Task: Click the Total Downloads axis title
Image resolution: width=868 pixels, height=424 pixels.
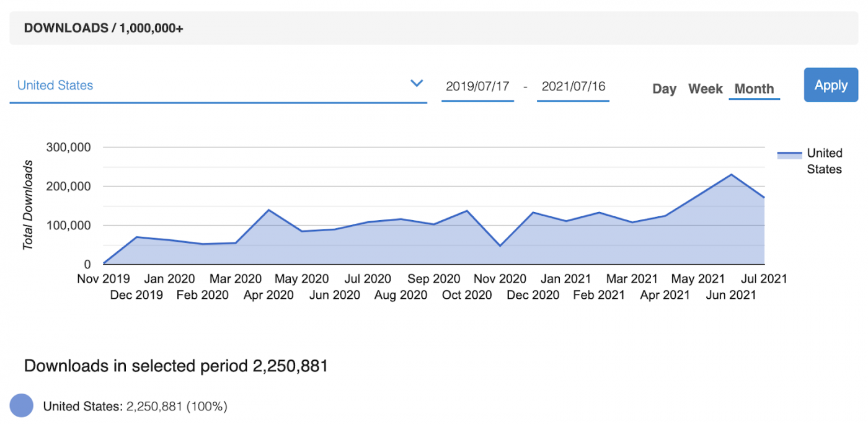Action: (x=28, y=205)
